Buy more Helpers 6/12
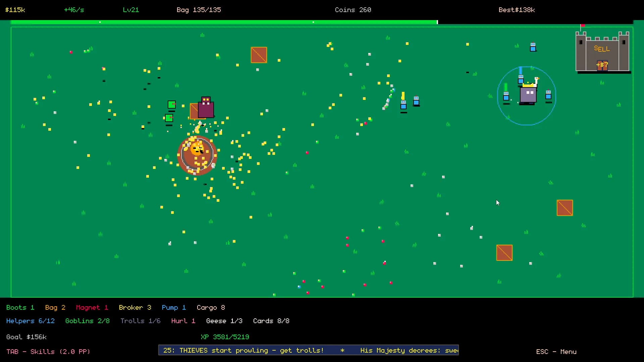 click(30, 321)
